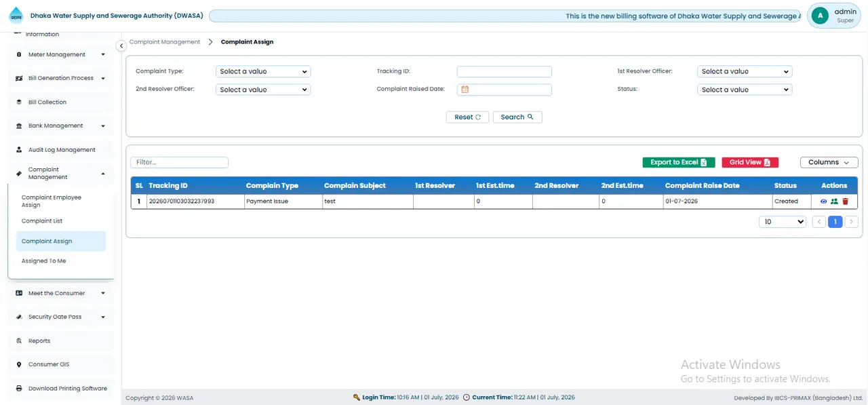Viewport: 868px width, 405px height.
Task: Expand the Bill Generation Process menu arrow
Action: point(103,78)
